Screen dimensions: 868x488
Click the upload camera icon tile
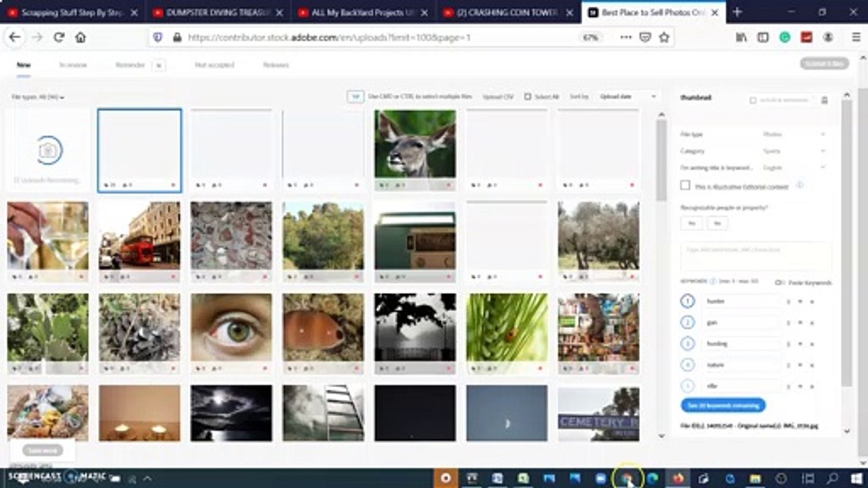click(47, 150)
